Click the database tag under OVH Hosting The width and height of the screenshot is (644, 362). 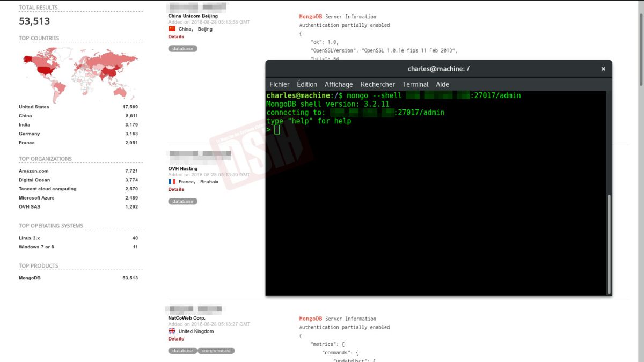183,202
